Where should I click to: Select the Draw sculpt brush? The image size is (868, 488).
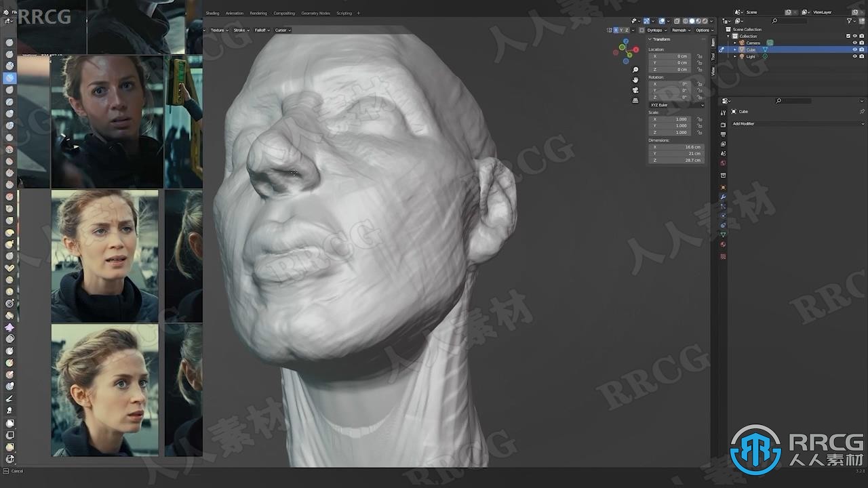coord(9,42)
